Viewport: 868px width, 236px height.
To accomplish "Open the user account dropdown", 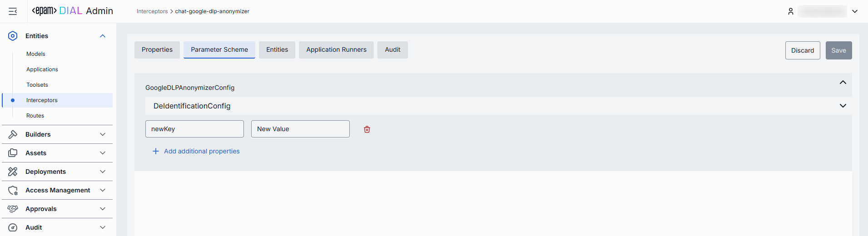I will [x=854, y=11].
